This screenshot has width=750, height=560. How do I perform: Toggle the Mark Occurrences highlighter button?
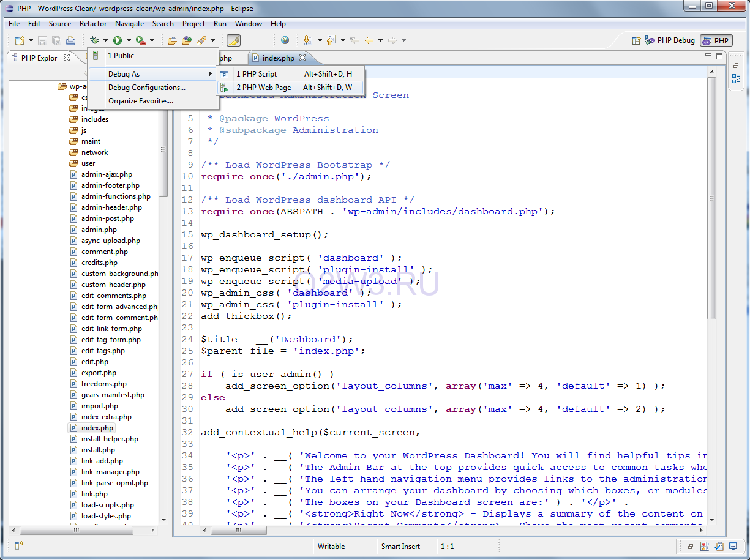point(233,41)
